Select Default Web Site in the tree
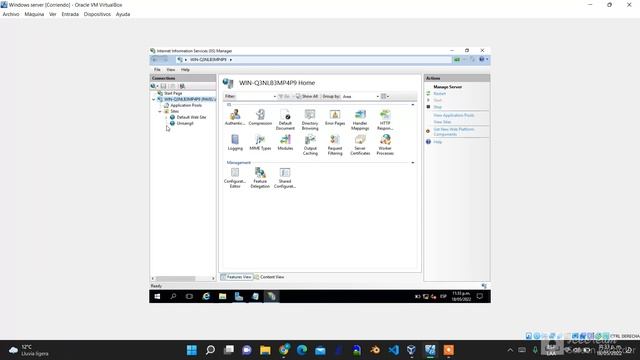This screenshot has height=360, width=640. [x=191, y=117]
